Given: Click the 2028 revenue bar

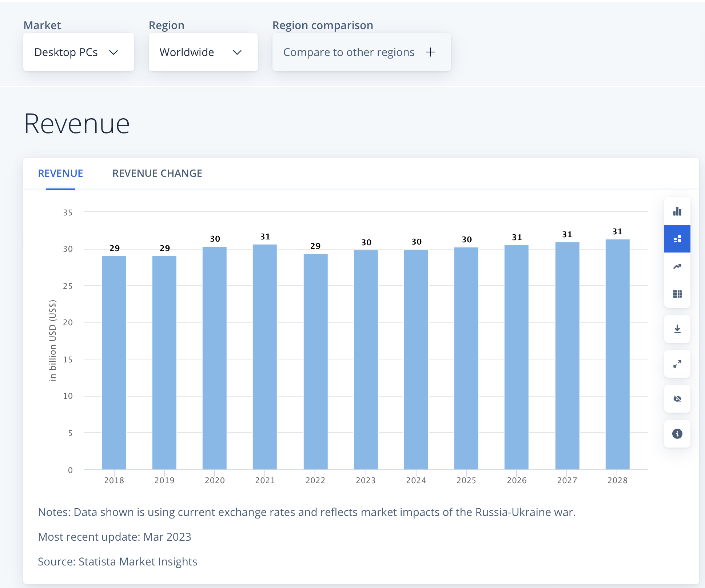Looking at the screenshot, I should [617, 355].
